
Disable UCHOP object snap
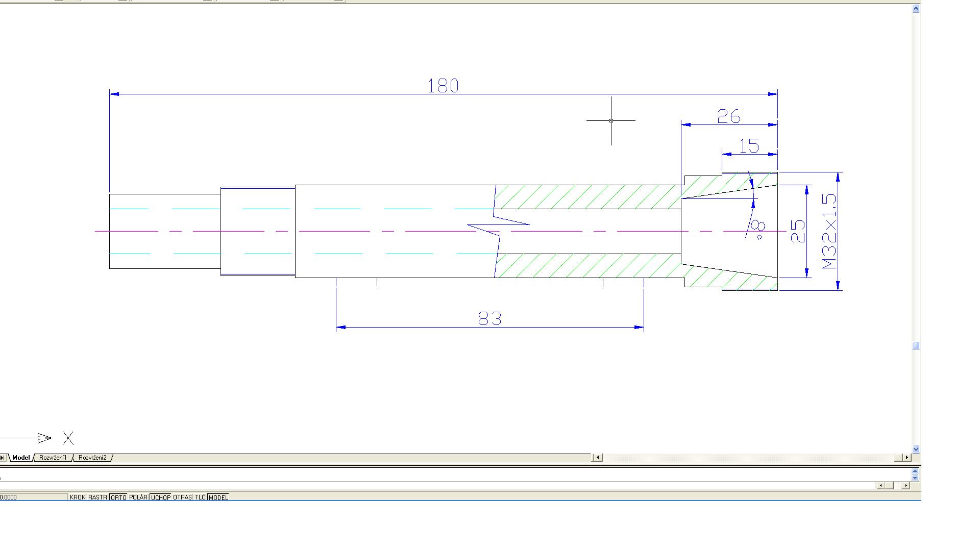click(160, 497)
